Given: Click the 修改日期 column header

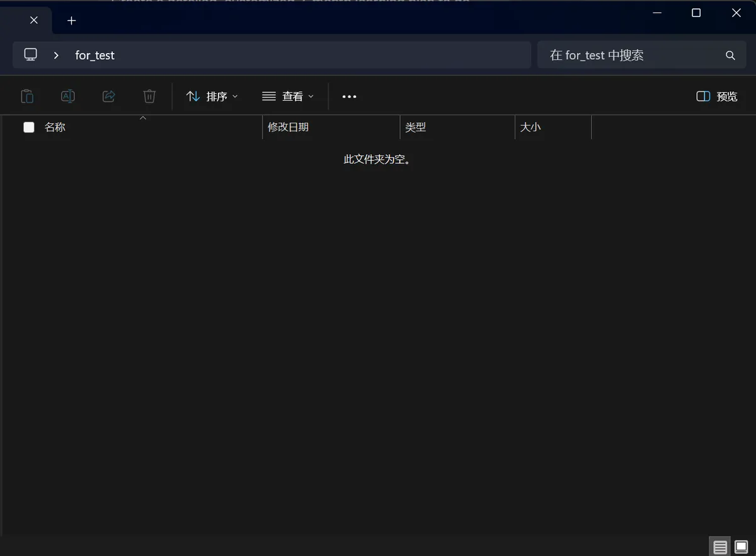Looking at the screenshot, I should coord(289,127).
